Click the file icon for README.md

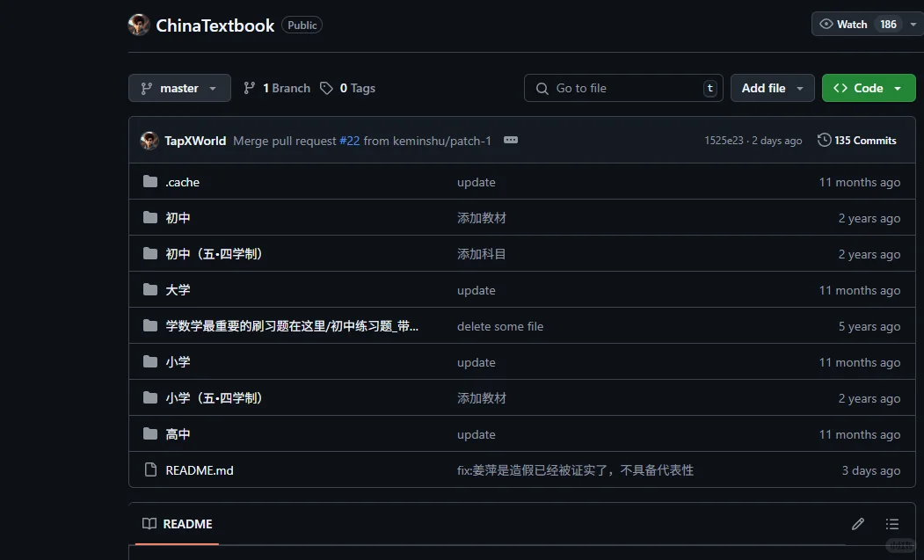pos(150,469)
